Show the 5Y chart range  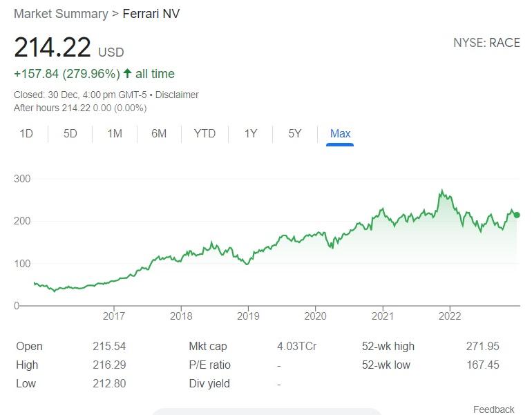pos(294,133)
